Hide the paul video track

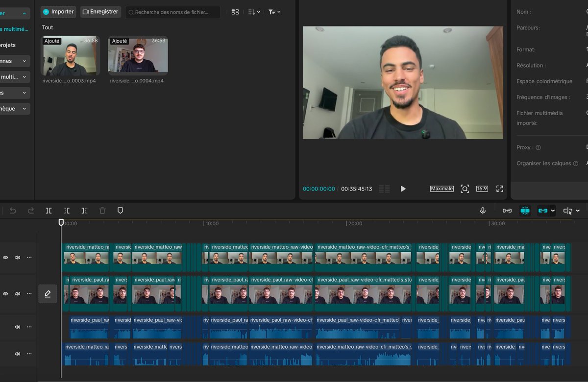(x=5, y=293)
